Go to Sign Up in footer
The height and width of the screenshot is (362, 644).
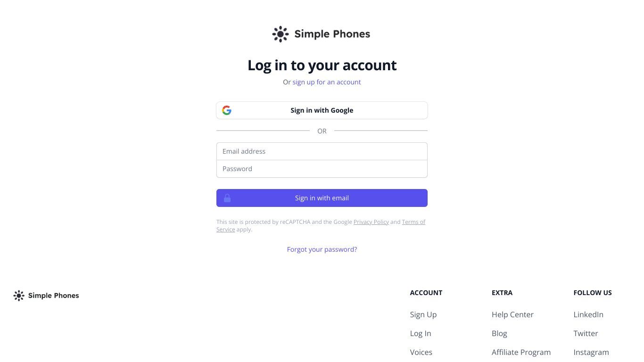[423, 314]
